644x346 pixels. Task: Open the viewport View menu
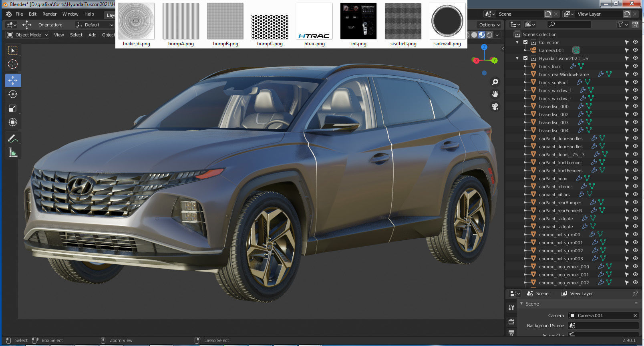59,35
